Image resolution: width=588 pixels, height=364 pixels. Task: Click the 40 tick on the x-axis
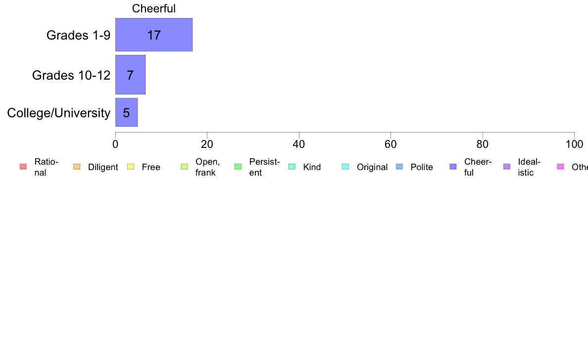(x=299, y=144)
